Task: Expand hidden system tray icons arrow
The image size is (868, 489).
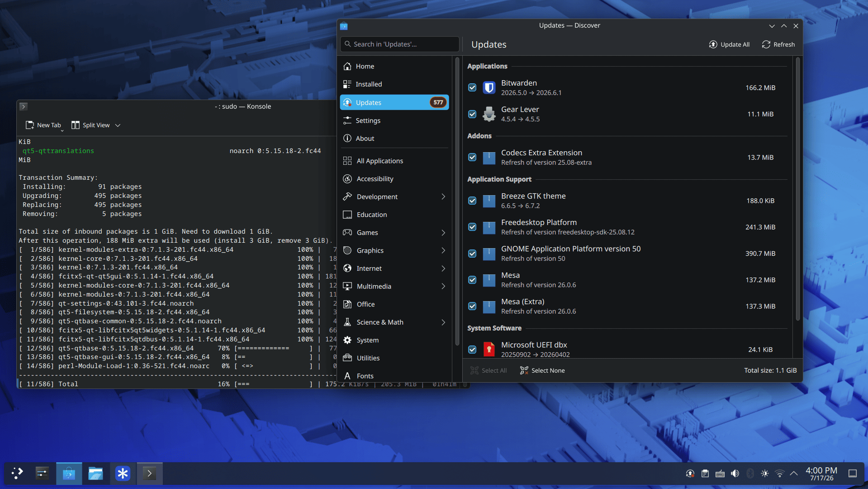Action: (794, 474)
